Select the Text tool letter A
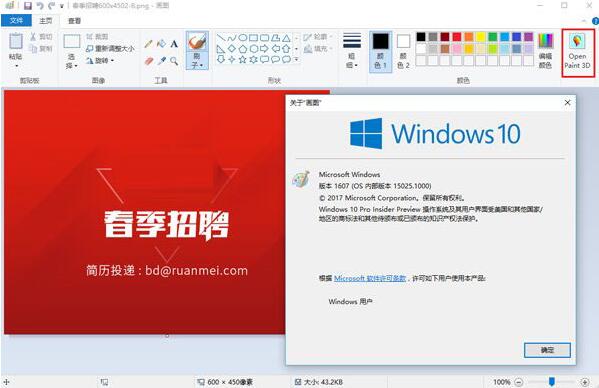599x388 pixels. click(x=174, y=44)
